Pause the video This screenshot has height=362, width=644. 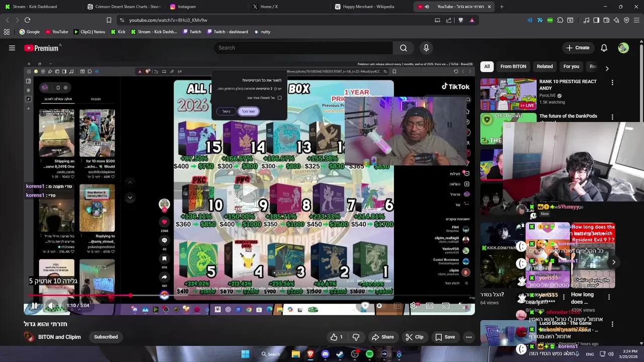pyautogui.click(x=34, y=305)
